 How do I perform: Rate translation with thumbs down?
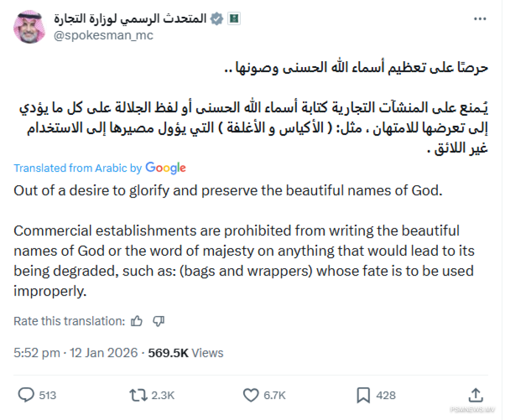click(x=158, y=321)
